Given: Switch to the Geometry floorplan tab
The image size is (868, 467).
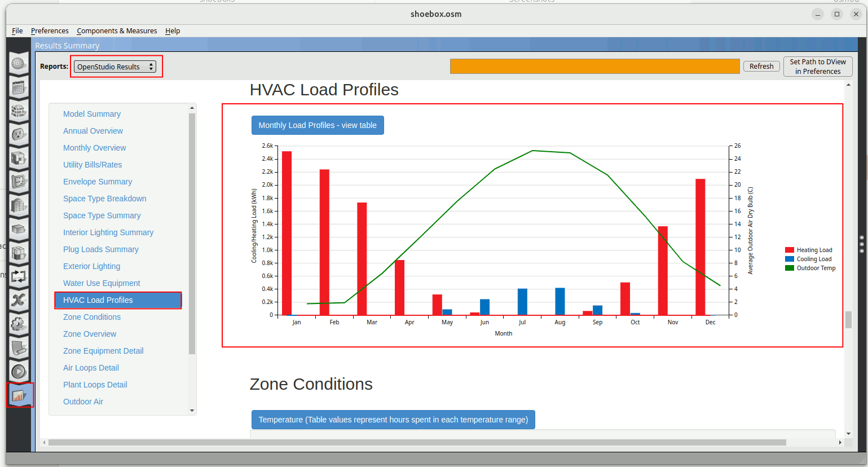Looking at the screenshot, I should 19,182.
